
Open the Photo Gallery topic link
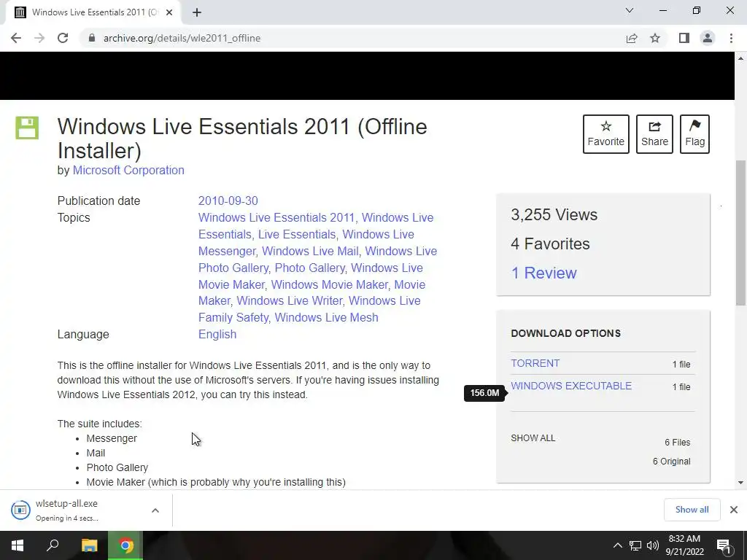(x=309, y=268)
